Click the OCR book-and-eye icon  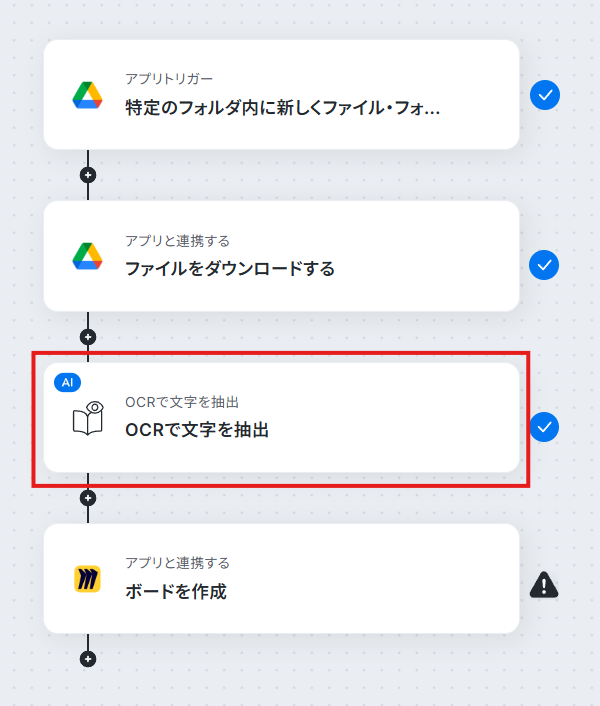coord(88,418)
